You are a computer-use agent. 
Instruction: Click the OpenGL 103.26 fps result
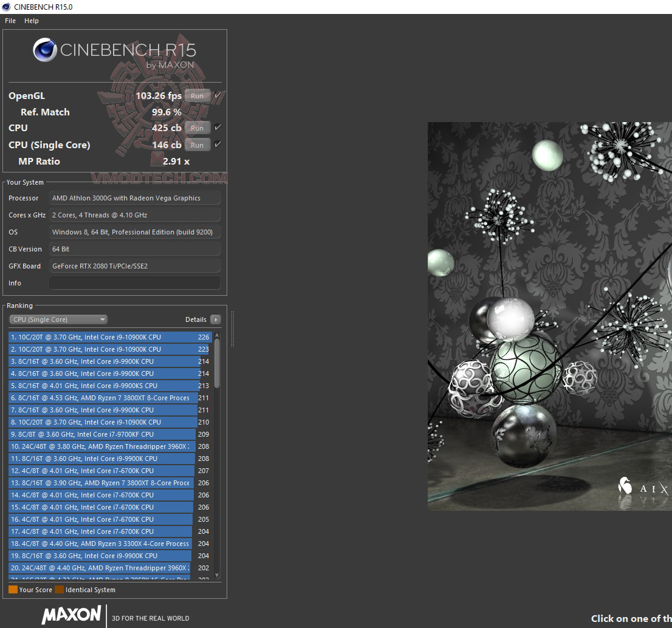click(159, 95)
